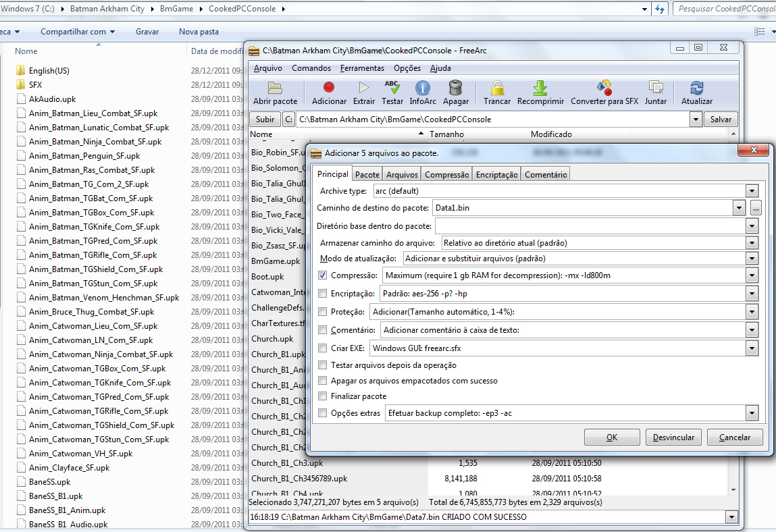Open Armazenar caminho do arquivo dropdown

[x=752, y=243]
